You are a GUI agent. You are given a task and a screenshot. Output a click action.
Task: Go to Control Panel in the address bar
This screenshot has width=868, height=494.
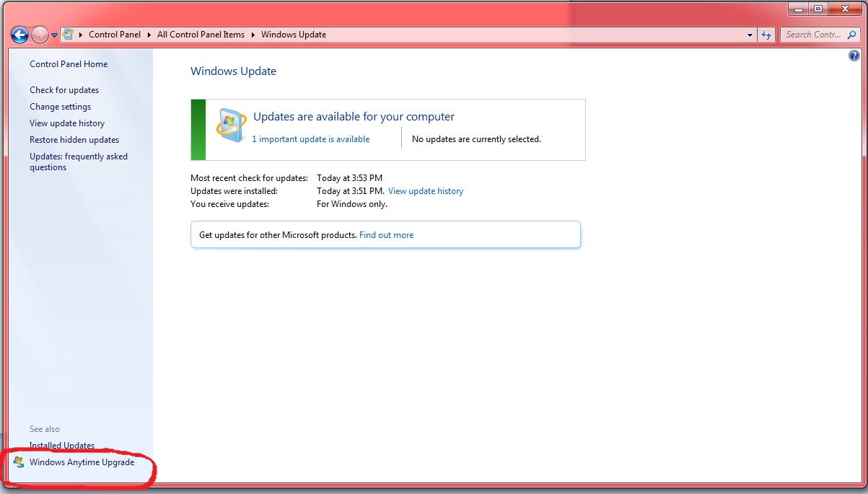(115, 35)
